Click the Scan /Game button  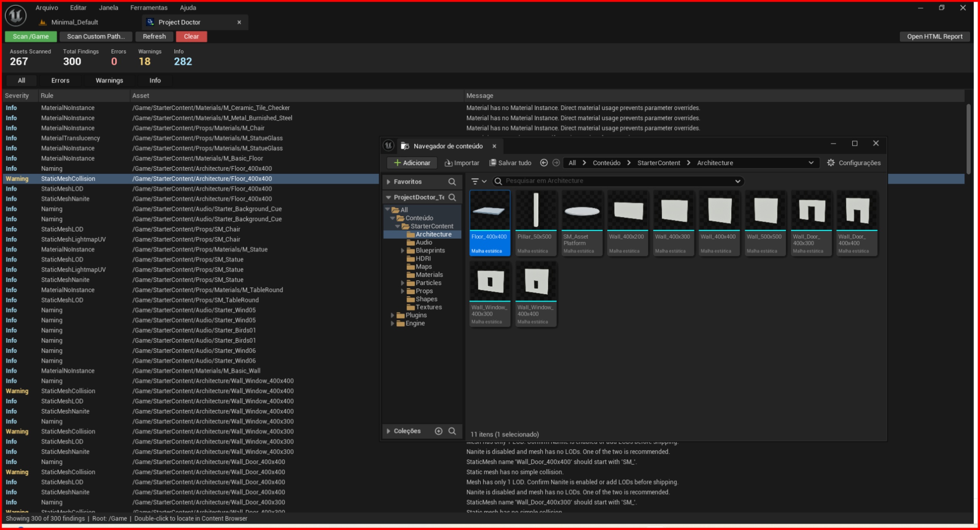[31, 36]
